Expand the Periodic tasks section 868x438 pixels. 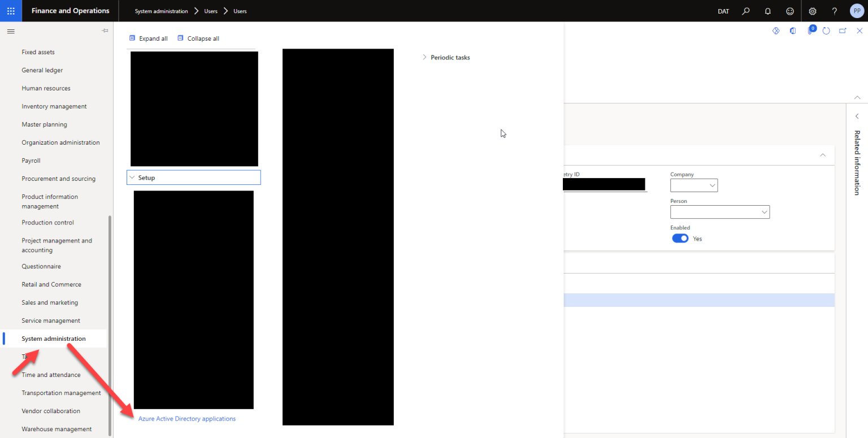446,57
